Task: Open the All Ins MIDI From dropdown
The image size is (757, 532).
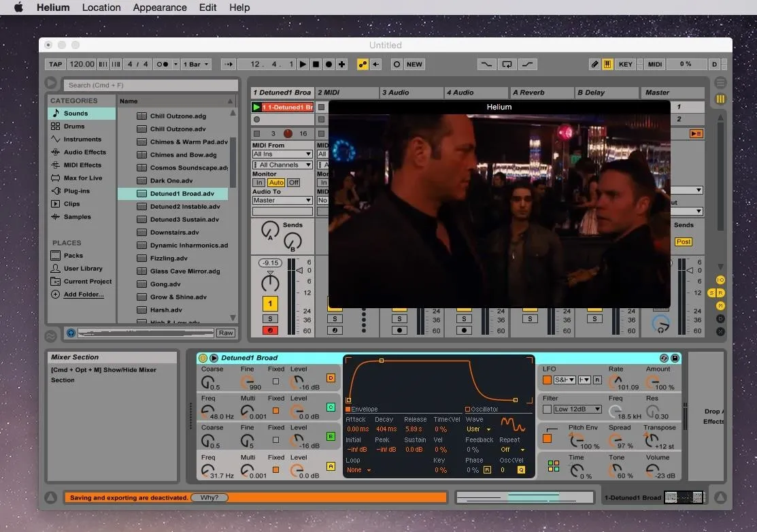Action: (282, 154)
